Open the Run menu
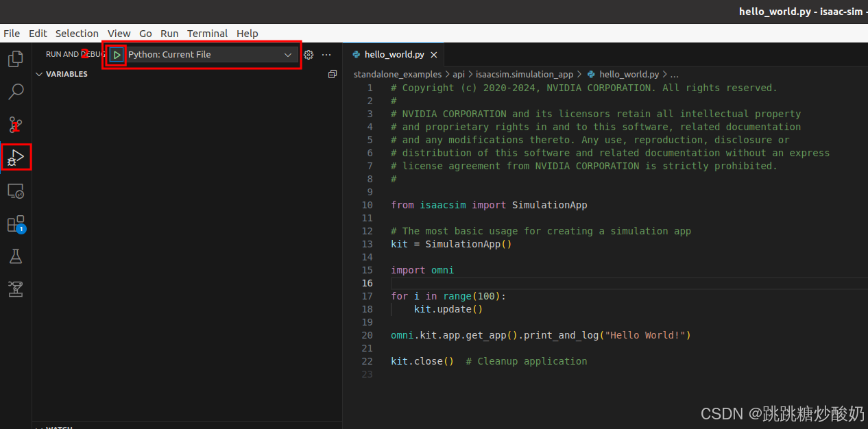The image size is (868, 429). pos(169,33)
